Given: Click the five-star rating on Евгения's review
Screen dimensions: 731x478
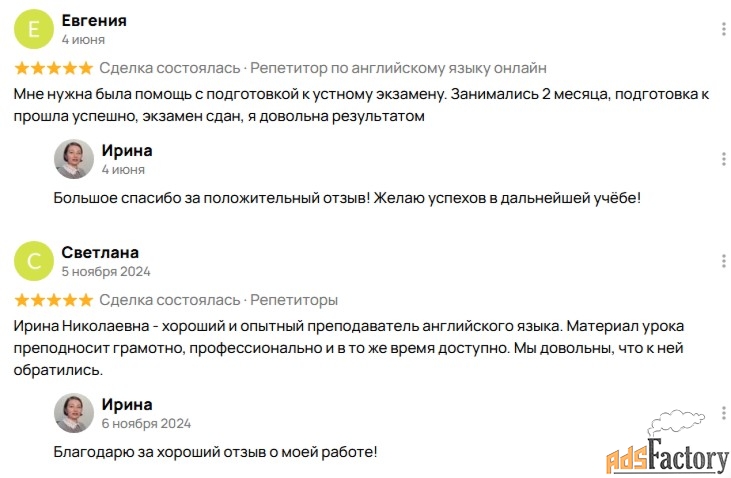Looking at the screenshot, I should coord(54,68).
